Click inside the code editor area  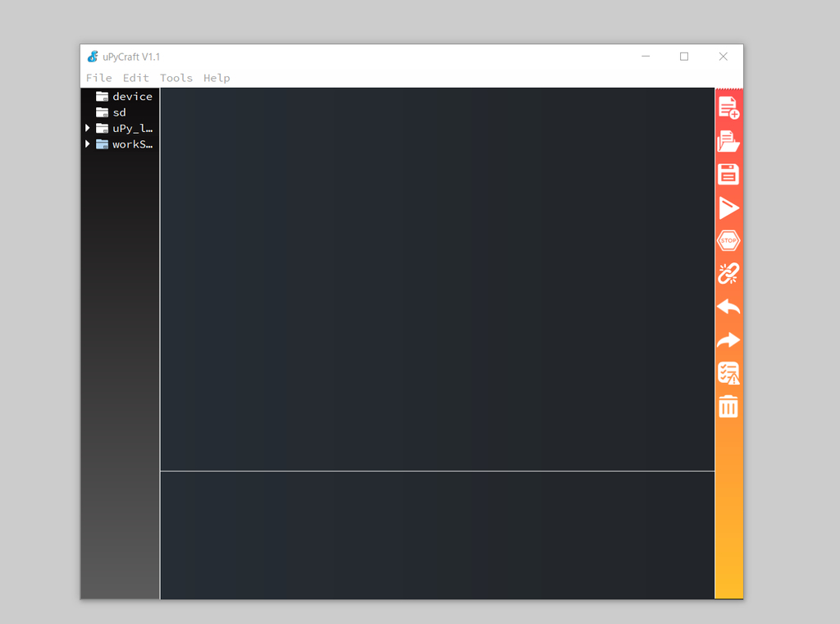tap(438, 279)
